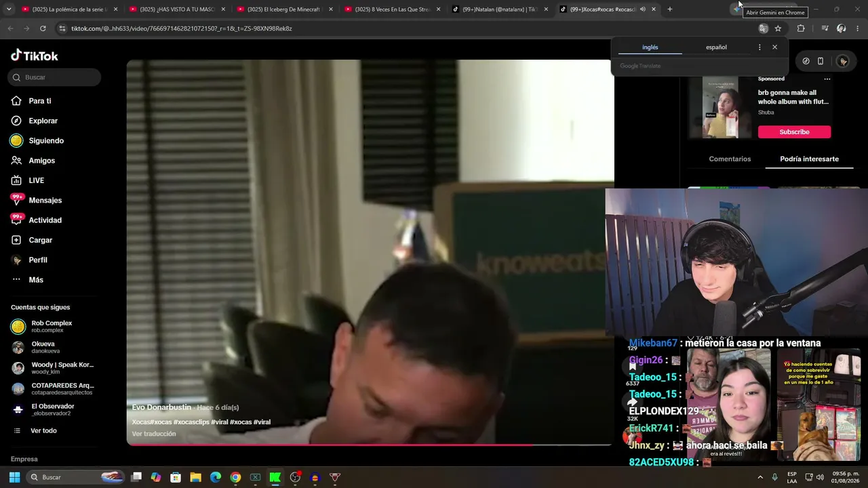Viewport: 868px width, 488px height.
Task: Click the site info icon in address bar
Action: tap(62, 28)
